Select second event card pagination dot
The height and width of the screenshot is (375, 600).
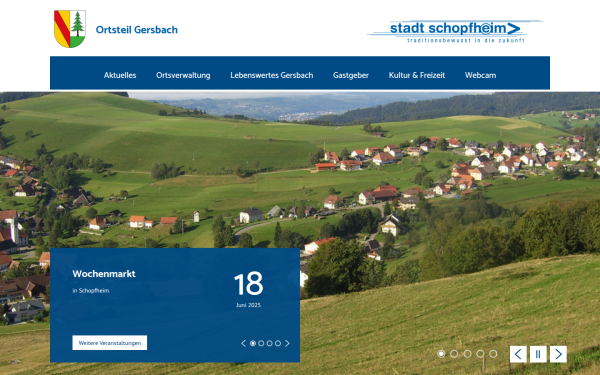coord(261,343)
